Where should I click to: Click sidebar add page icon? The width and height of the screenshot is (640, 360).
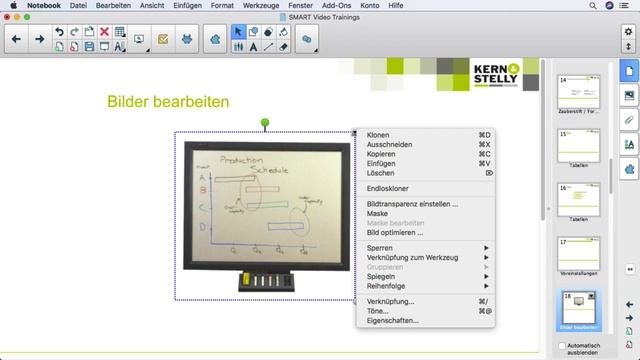pos(629,331)
